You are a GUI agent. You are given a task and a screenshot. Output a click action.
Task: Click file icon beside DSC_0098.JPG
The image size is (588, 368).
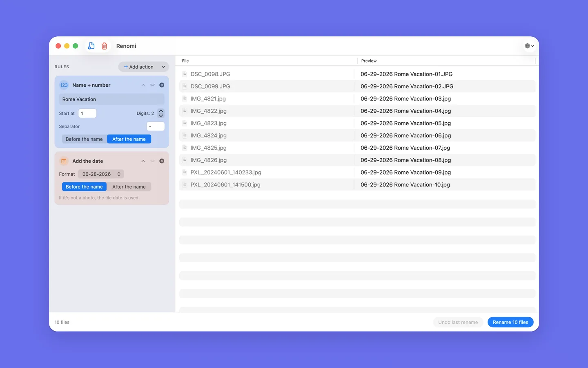pos(185,74)
